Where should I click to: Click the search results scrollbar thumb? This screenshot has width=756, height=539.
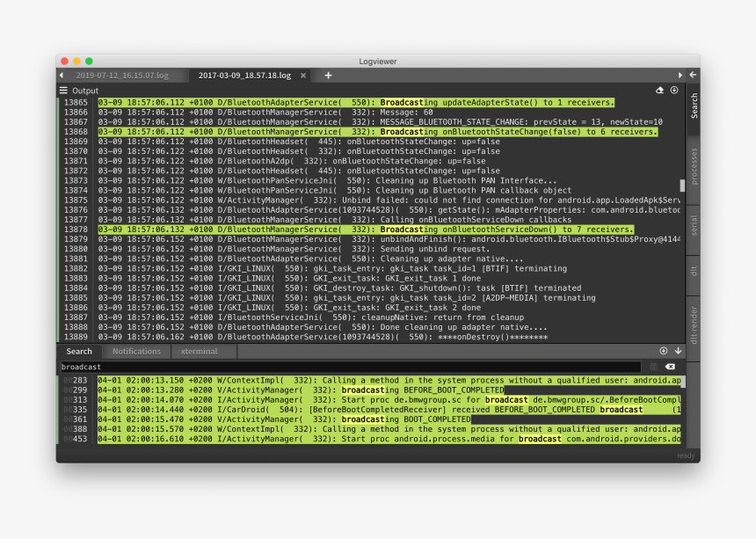point(683,382)
